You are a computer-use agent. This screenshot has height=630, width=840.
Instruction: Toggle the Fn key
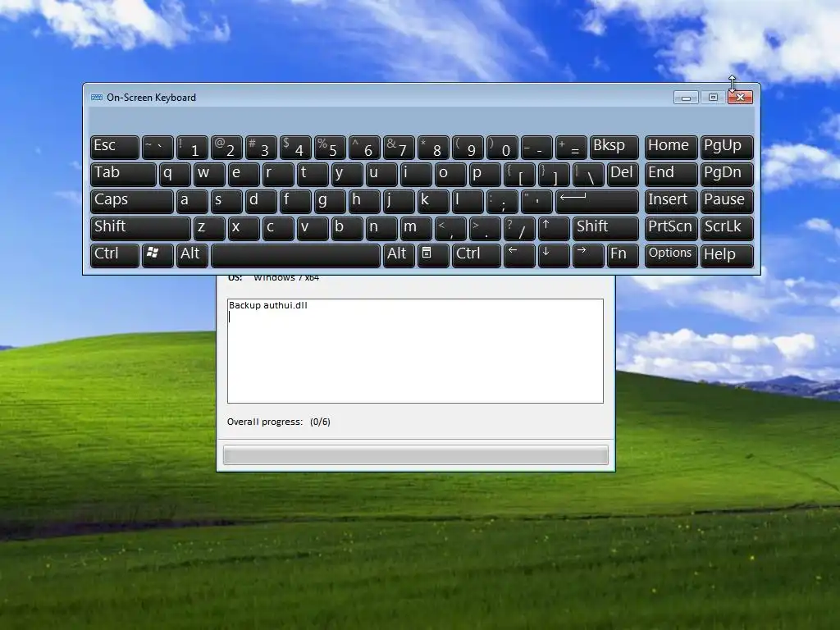(x=623, y=255)
